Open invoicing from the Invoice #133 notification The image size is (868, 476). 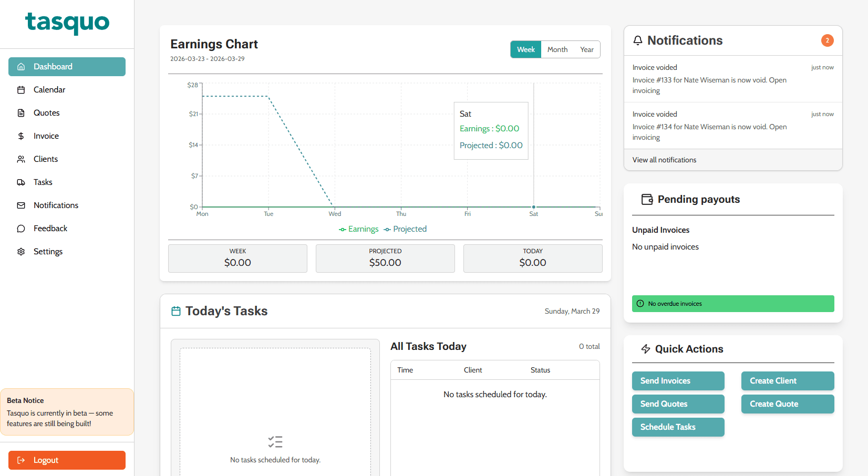646,90
